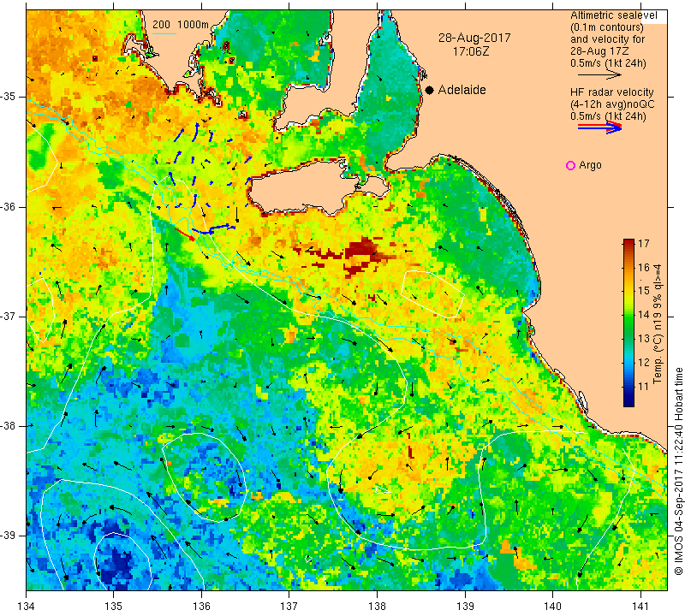Click the dark red 17°C warm patch
This screenshot has height=616, width=685.
pyautogui.click(x=361, y=252)
